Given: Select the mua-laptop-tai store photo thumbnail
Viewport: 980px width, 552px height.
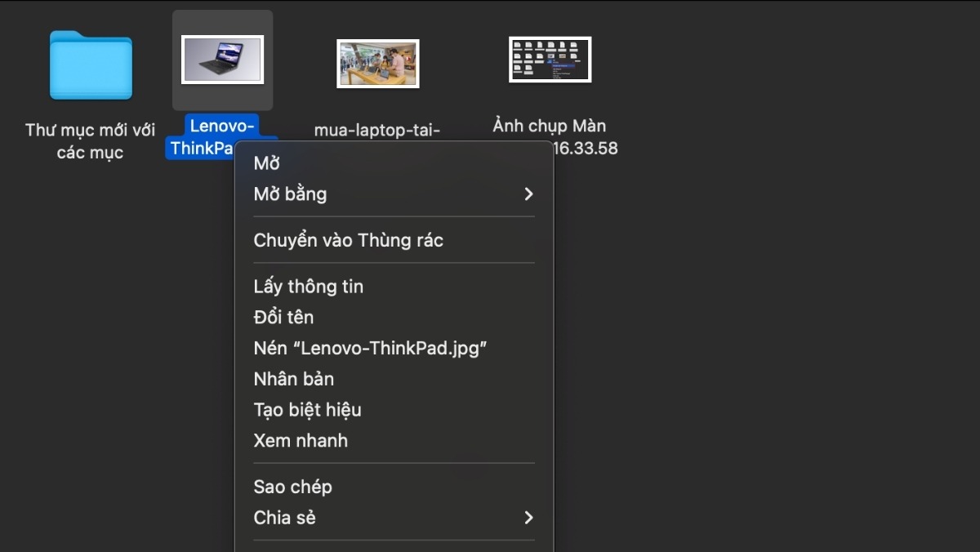Looking at the screenshot, I should [377, 64].
